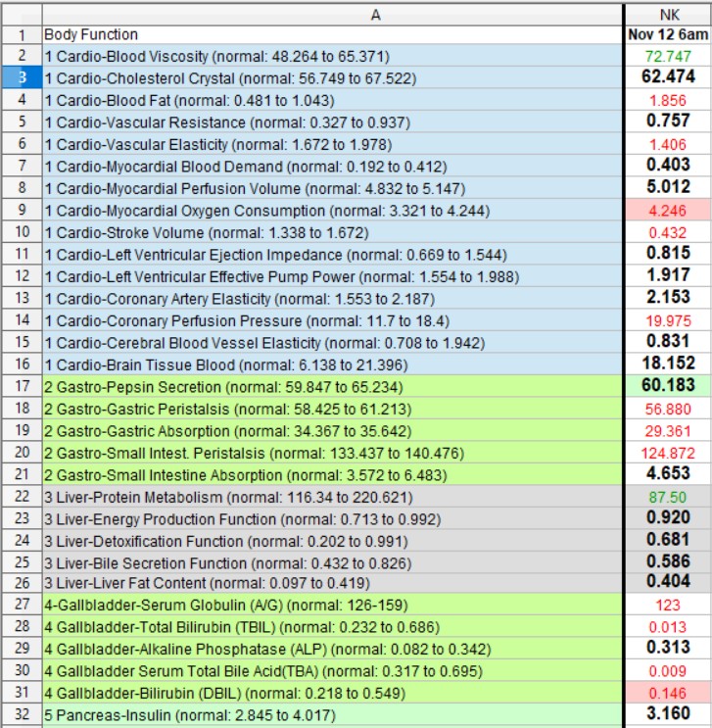Select the Cardio-Cholesterol Crystal cell
The image size is (712, 728).
(x=333, y=78)
